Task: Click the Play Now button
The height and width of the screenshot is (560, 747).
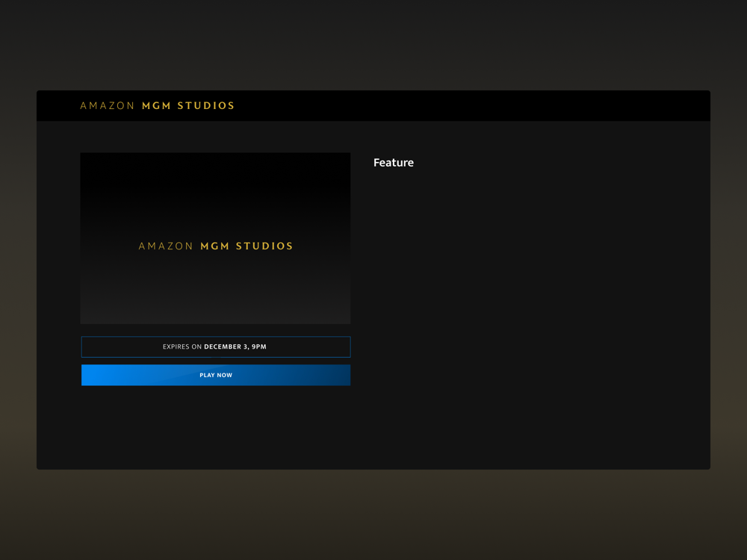Action: coord(216,376)
